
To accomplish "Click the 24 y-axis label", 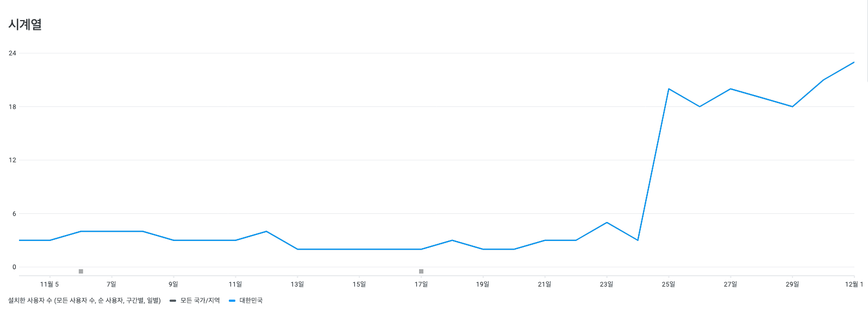I will click(12, 53).
